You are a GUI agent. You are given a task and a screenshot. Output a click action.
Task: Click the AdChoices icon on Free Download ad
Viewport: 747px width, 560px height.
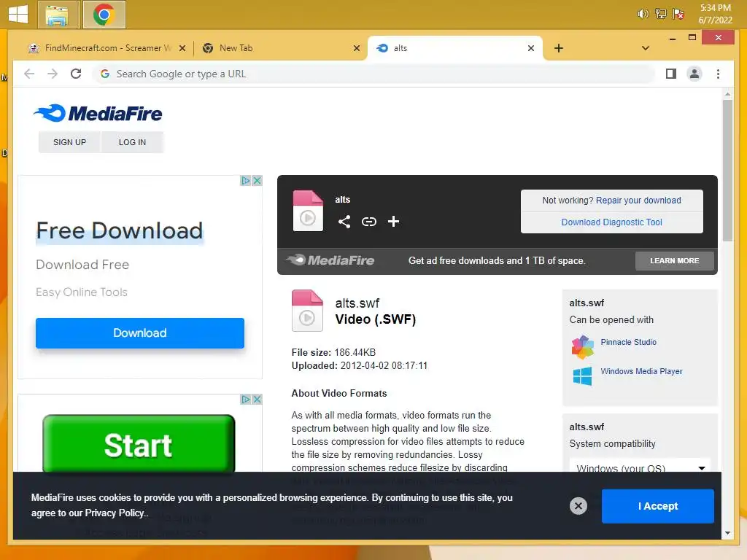pos(245,181)
